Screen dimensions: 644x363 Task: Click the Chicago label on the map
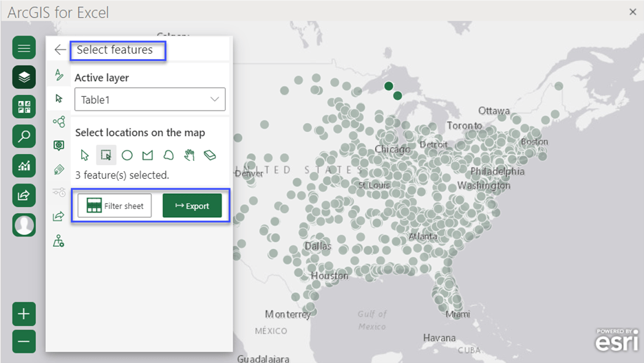click(x=392, y=149)
